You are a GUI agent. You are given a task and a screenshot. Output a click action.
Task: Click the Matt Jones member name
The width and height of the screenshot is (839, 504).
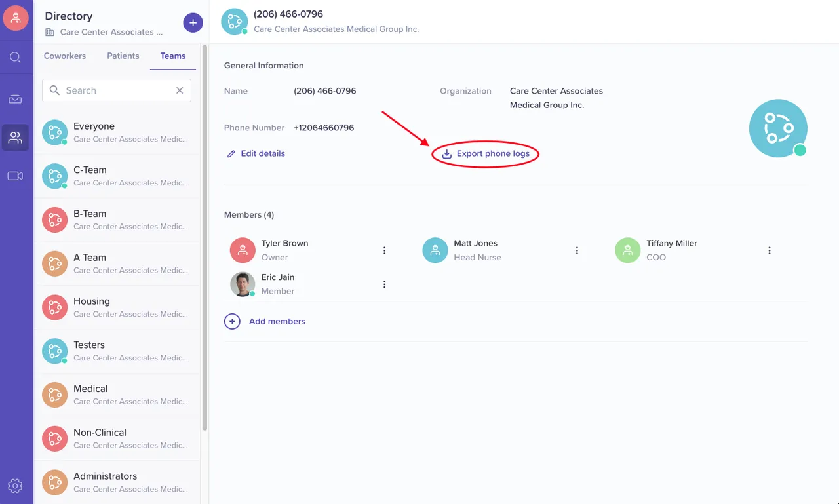[476, 243]
